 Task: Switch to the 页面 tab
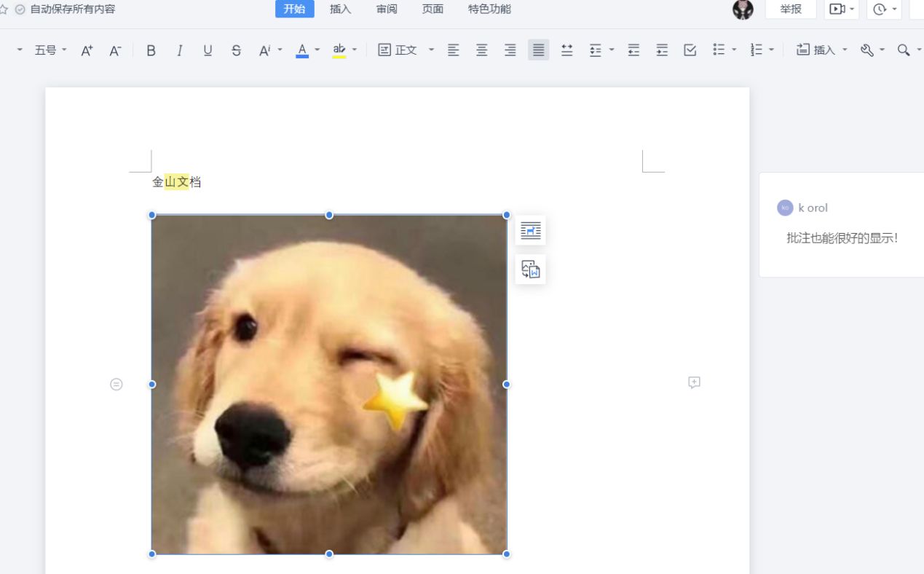click(433, 9)
